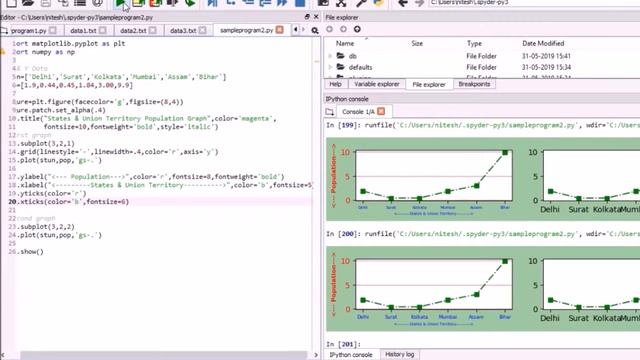Screen dimensions: 640x360
Task: Sort files by Type column header
Action: [474, 43]
